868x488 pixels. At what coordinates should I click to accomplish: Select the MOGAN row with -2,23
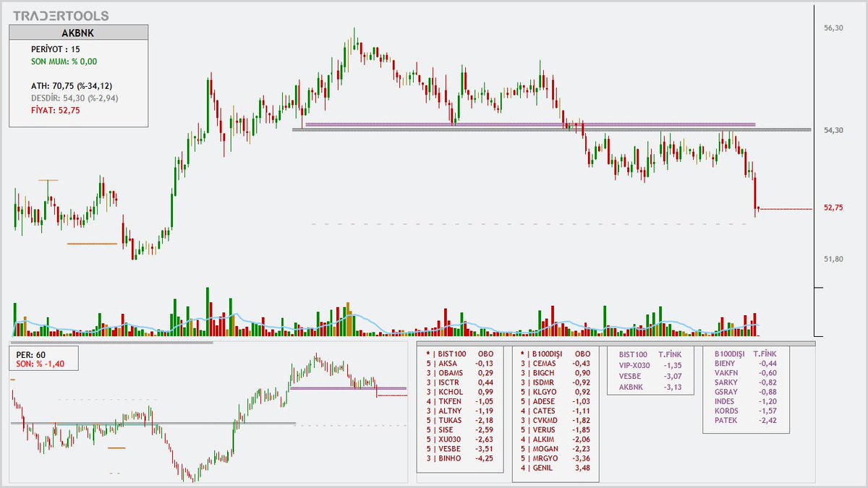556,448
